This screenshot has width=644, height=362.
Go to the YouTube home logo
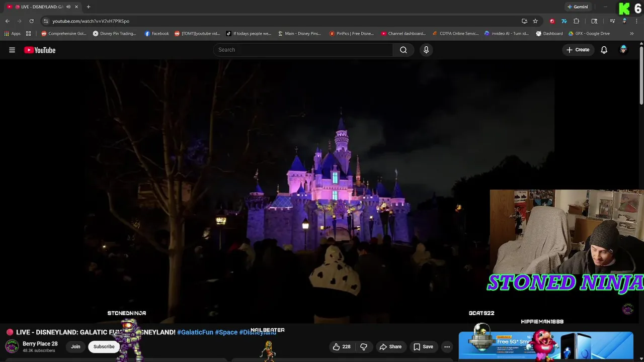[40, 50]
